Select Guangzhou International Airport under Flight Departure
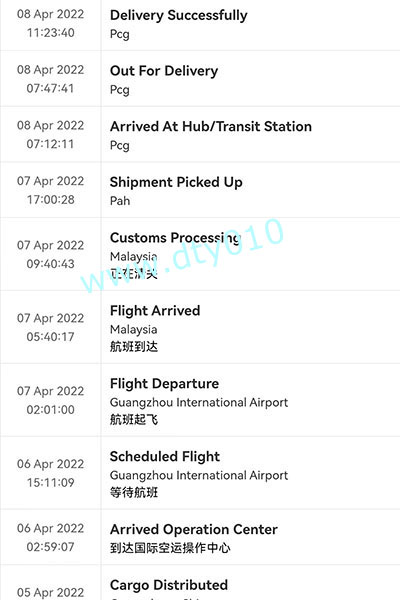Viewport: 400px width, 600px height. [x=199, y=402]
